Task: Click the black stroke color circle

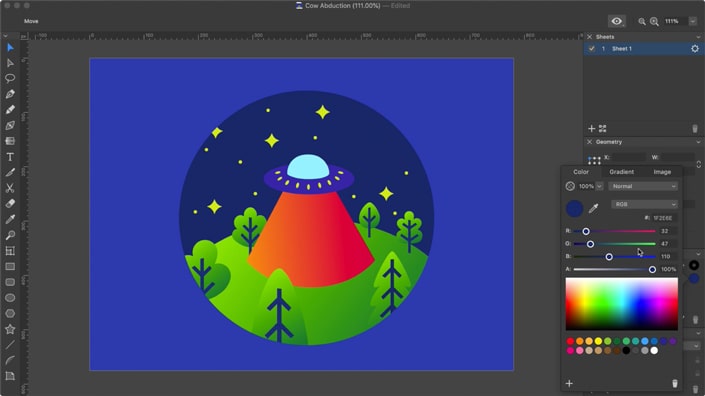Action: pos(694,265)
